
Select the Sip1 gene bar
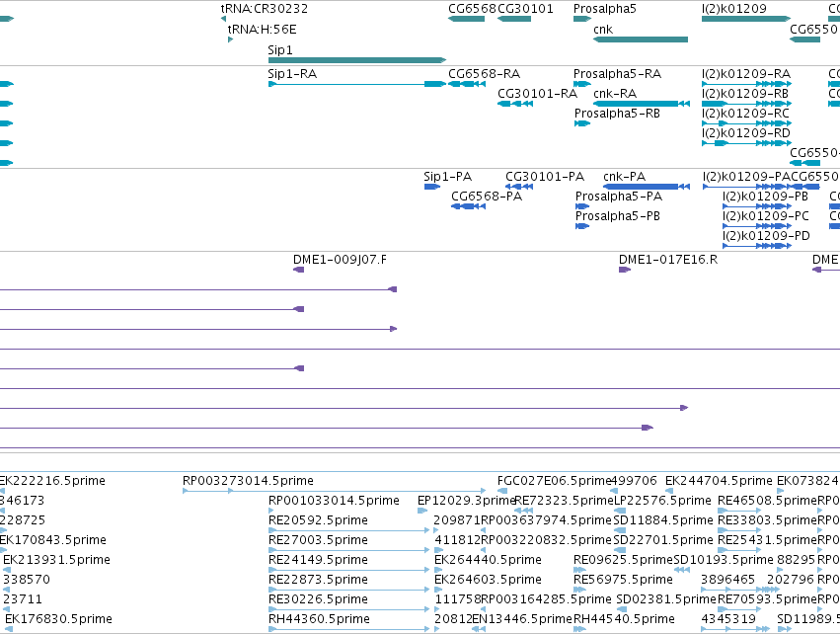click(356, 60)
